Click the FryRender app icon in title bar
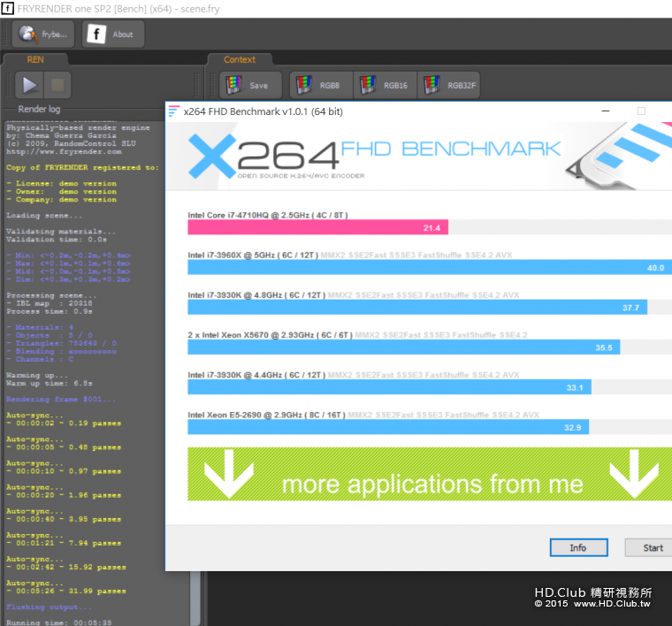 click(x=8, y=9)
